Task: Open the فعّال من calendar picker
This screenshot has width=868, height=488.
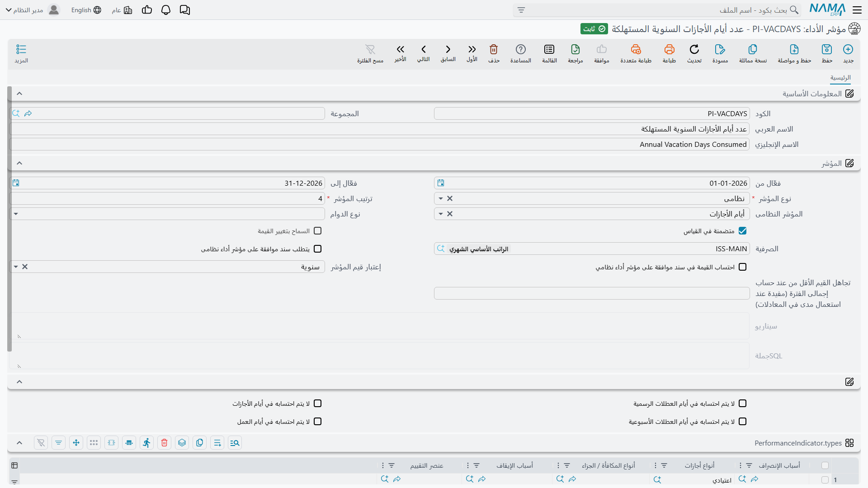Action: pos(441,183)
